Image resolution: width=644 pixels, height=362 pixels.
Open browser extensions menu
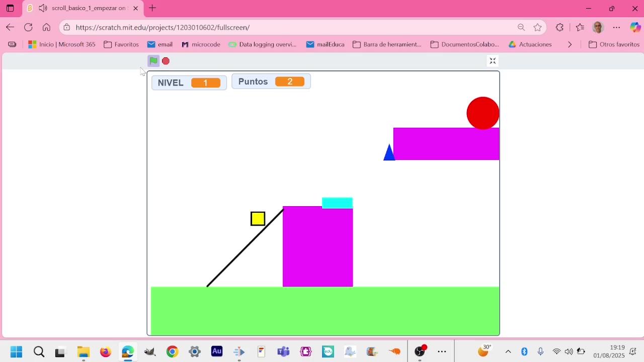pyautogui.click(x=559, y=27)
